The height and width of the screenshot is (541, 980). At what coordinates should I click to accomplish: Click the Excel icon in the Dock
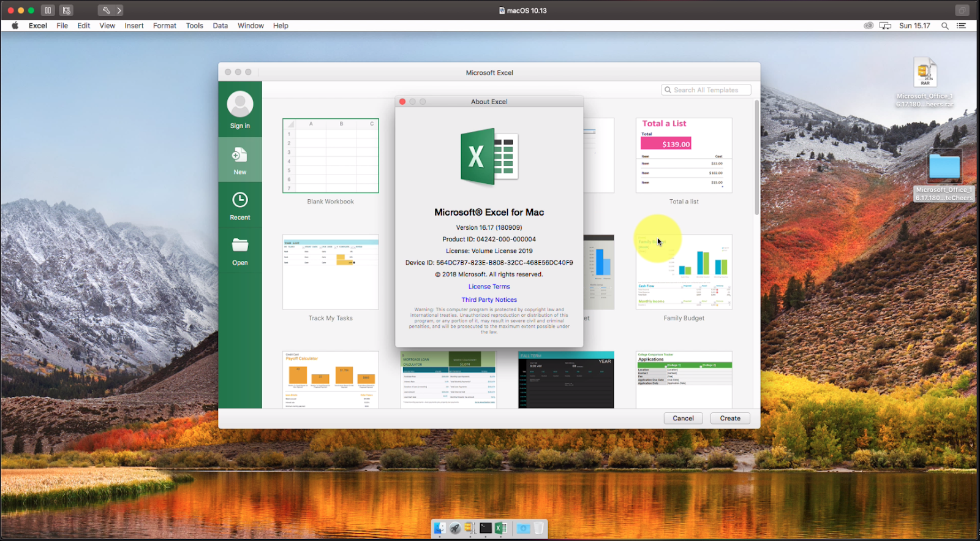click(501, 528)
